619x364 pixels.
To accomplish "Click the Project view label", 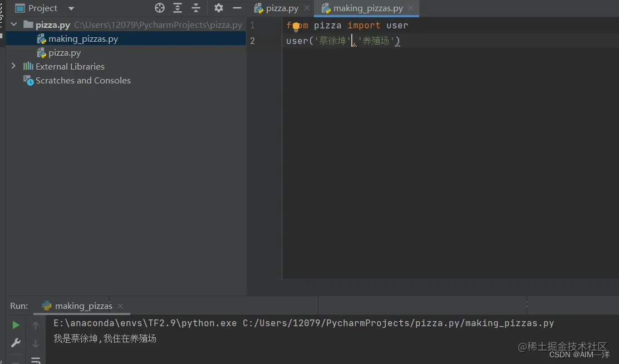I will [x=43, y=8].
